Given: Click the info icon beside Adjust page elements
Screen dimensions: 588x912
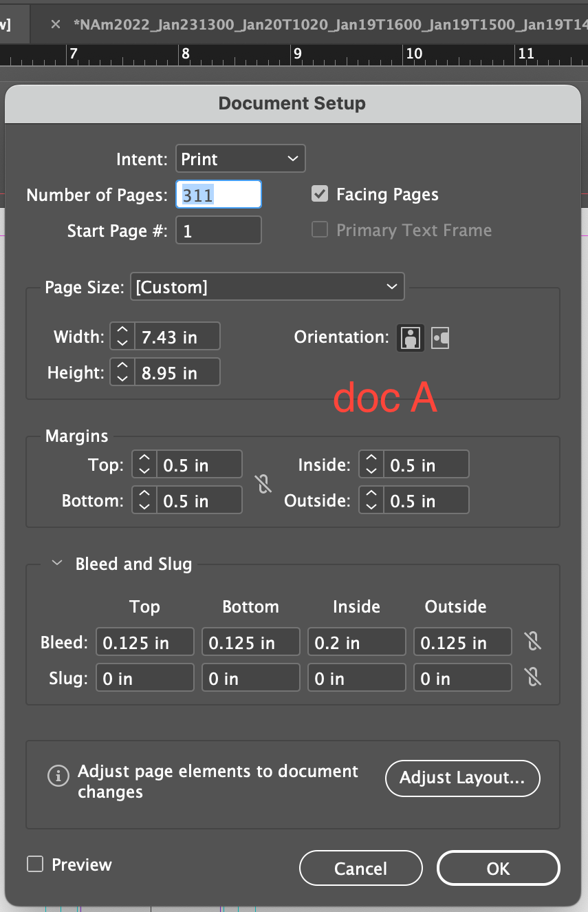Looking at the screenshot, I should coord(58,776).
